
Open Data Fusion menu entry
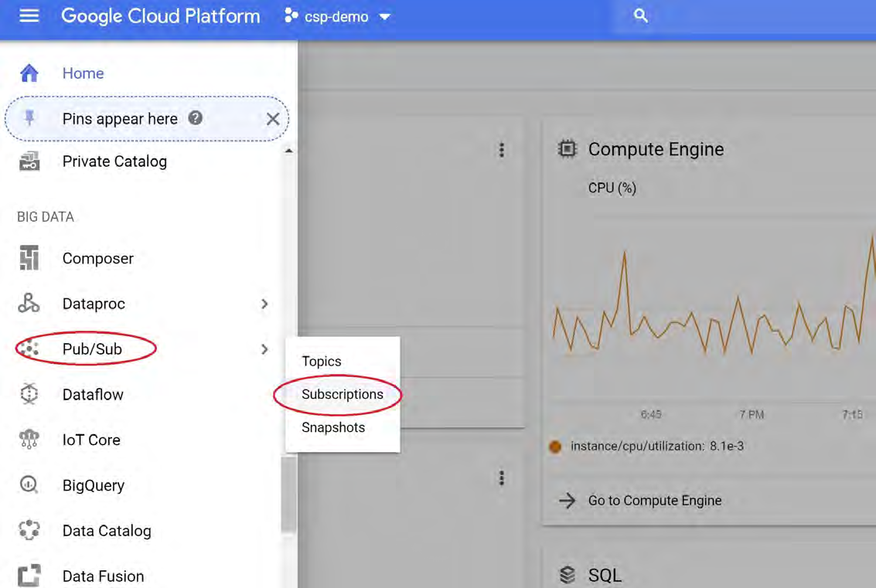click(104, 576)
